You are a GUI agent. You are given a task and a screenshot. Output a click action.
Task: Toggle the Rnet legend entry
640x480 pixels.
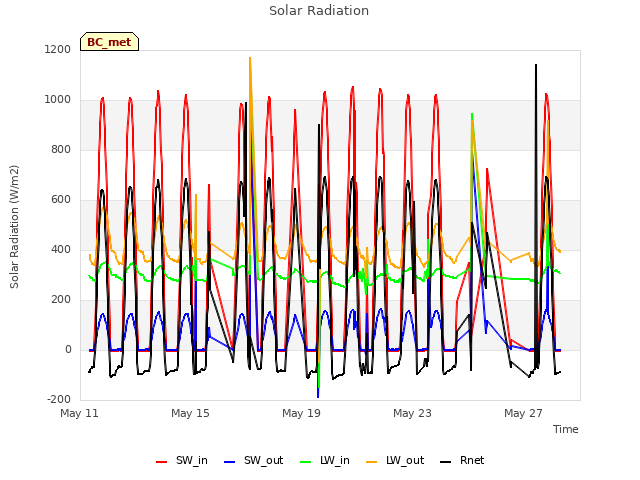click(462, 460)
